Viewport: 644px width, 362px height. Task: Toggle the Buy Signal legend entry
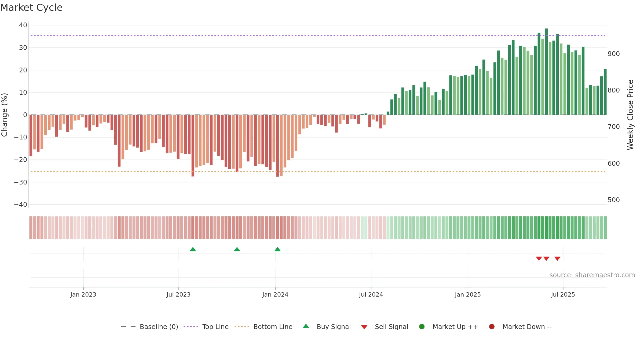(x=327, y=327)
